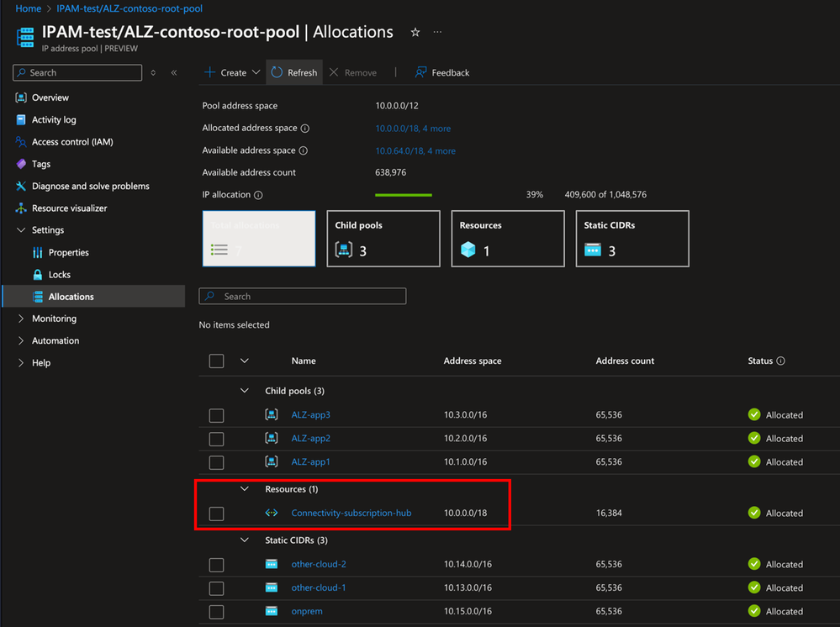This screenshot has width=840, height=627.
Task: Tick the select-all header checkbox
Action: (x=216, y=361)
